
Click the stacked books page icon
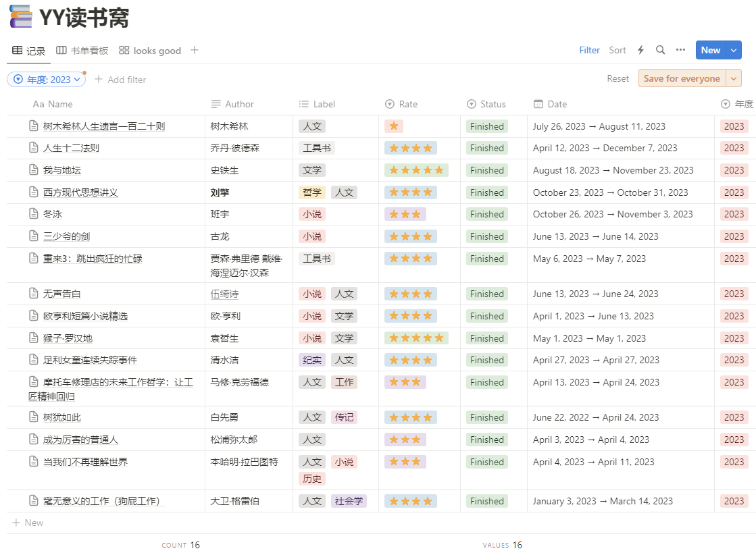pyautogui.click(x=21, y=17)
